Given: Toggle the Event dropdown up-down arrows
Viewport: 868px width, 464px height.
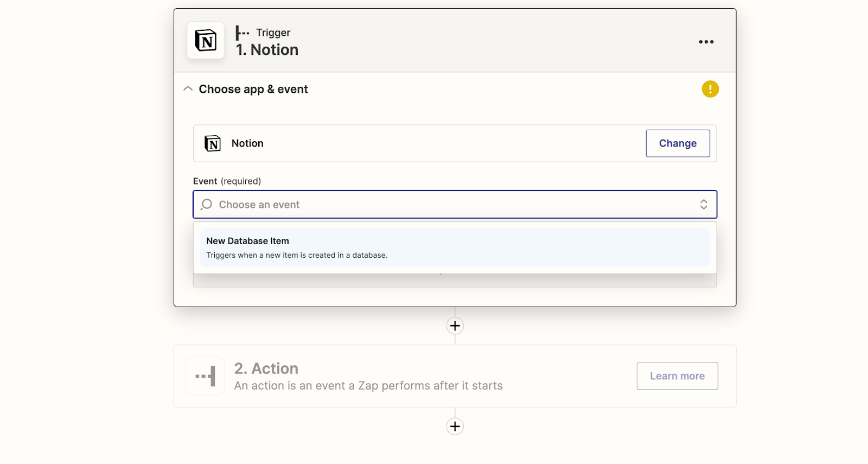Looking at the screenshot, I should tap(703, 205).
